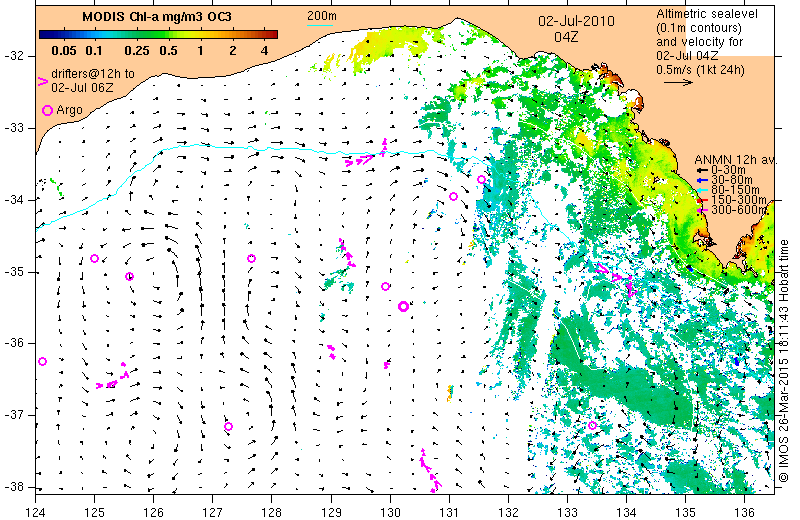Click the black 0-30m ANMN arrow symbol
The image size is (800, 520).
(703, 170)
